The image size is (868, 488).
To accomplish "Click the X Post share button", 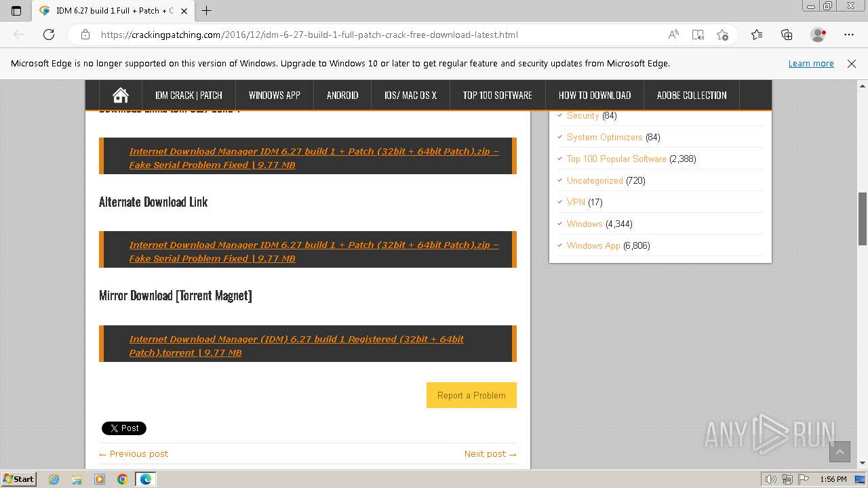I will point(124,428).
